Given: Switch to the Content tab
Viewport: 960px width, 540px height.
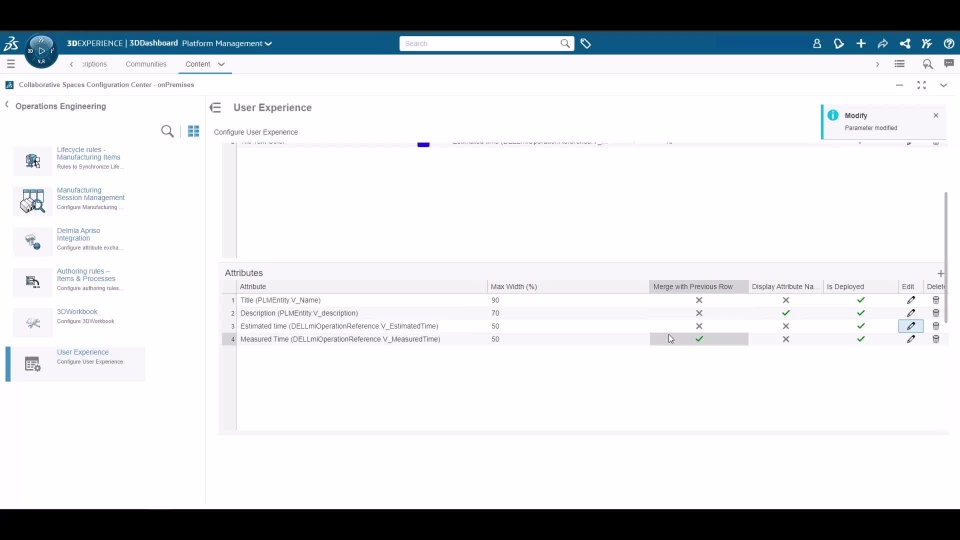Looking at the screenshot, I should (198, 64).
